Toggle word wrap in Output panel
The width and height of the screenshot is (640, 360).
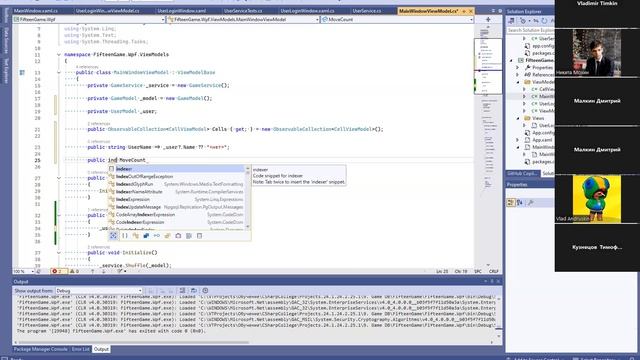point(193,291)
